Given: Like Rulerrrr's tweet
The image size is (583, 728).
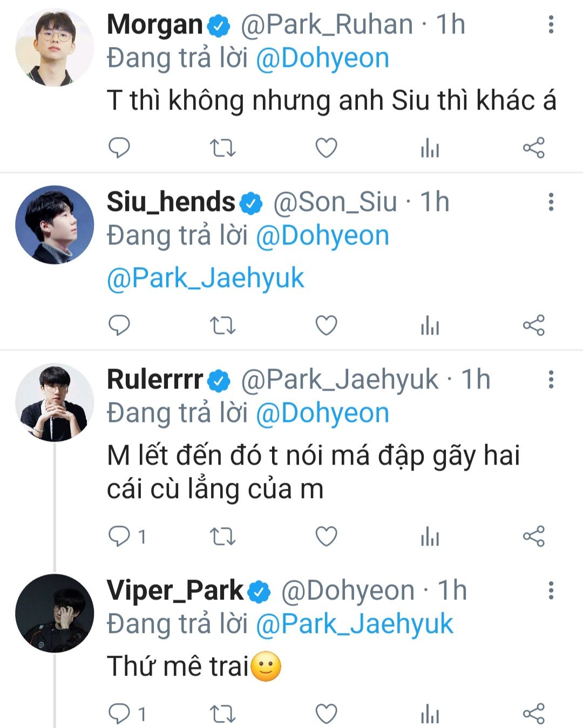Looking at the screenshot, I should 326,536.
